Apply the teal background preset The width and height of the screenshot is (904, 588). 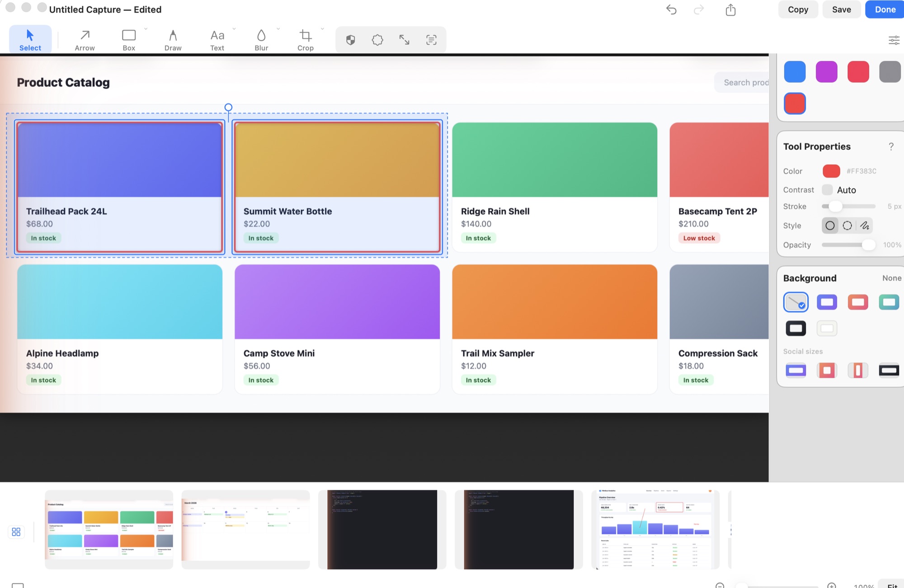(889, 302)
